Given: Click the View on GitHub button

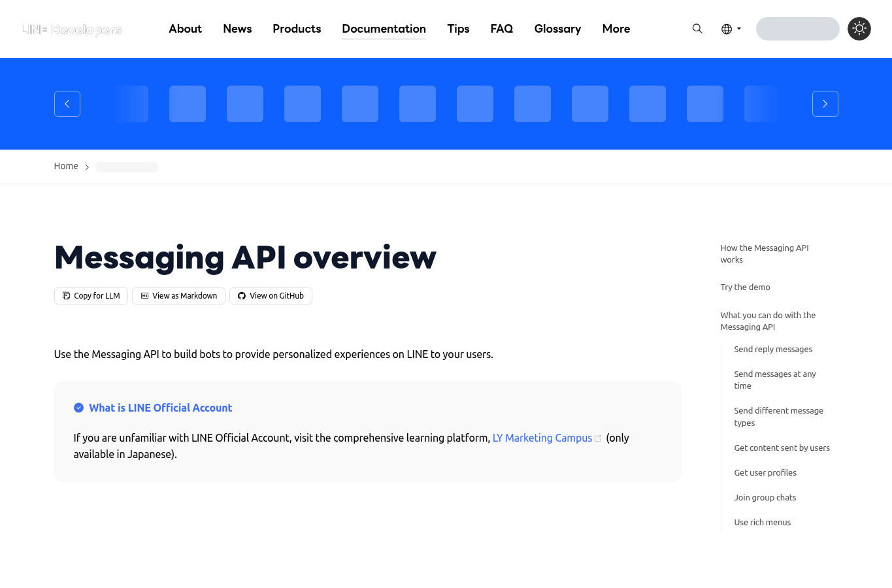Looking at the screenshot, I should pos(271,296).
